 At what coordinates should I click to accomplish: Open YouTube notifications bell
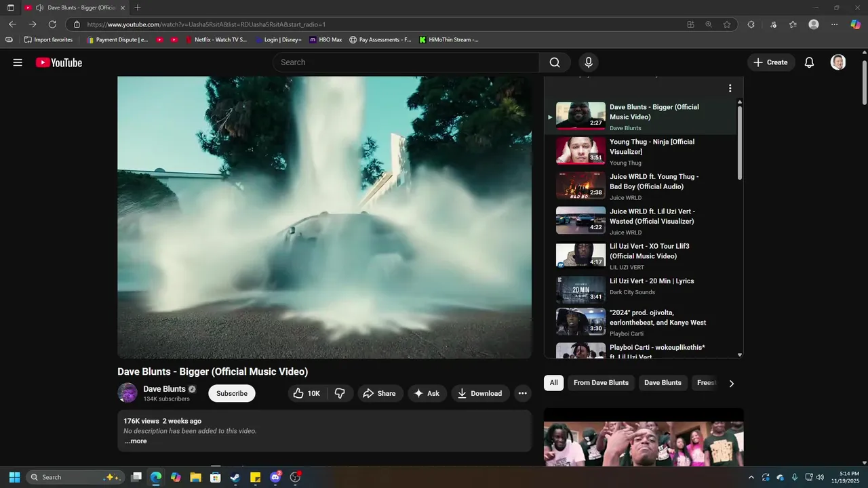tap(809, 62)
